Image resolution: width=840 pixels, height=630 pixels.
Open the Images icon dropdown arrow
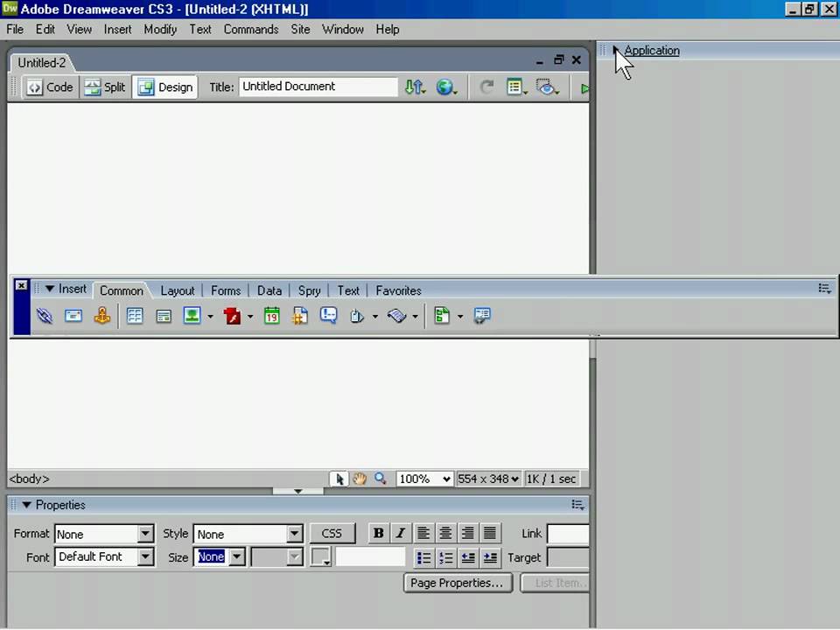tap(211, 317)
